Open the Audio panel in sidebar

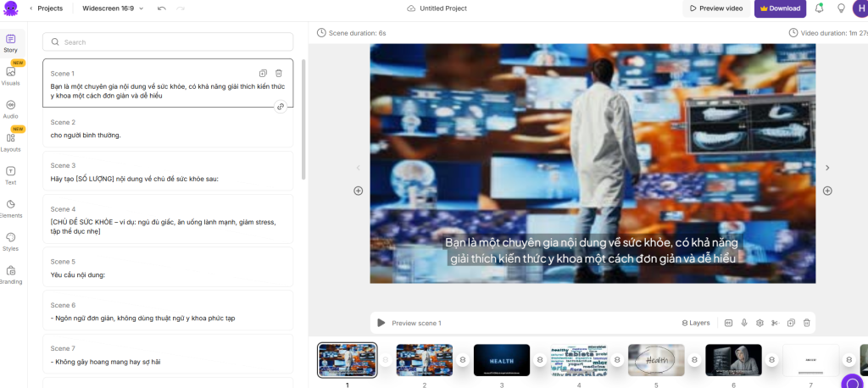10,108
